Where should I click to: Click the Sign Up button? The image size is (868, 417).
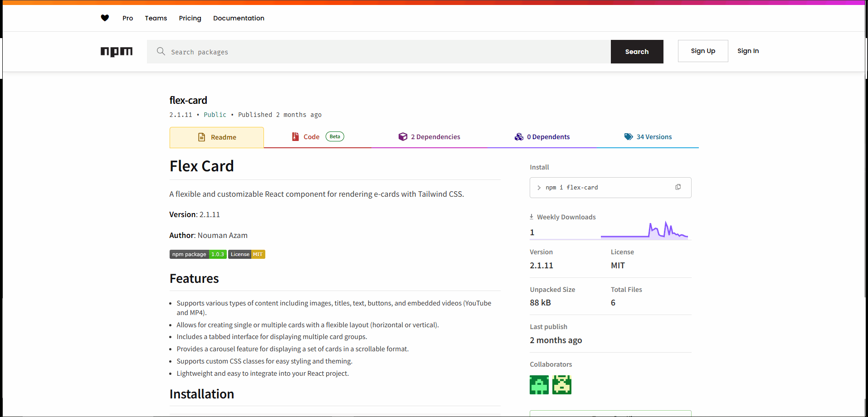pos(703,51)
